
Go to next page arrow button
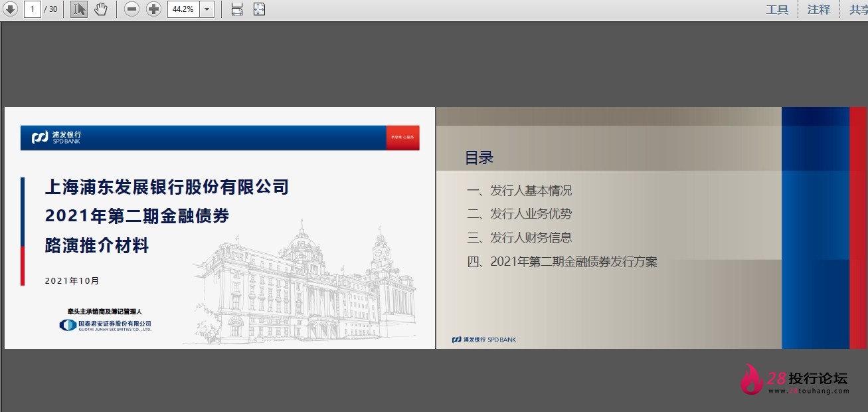pos(10,9)
